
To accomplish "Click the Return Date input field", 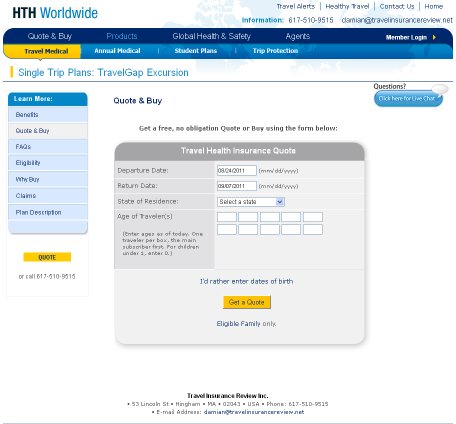I will click(237, 186).
